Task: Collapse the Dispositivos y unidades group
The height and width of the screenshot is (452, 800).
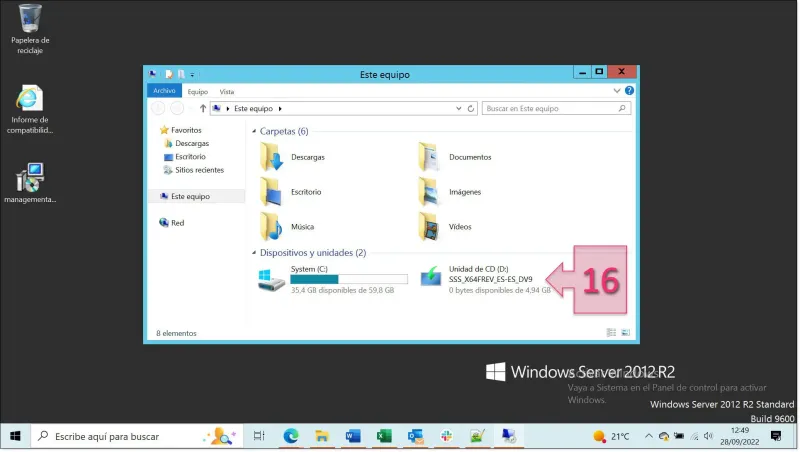Action: tap(253, 253)
